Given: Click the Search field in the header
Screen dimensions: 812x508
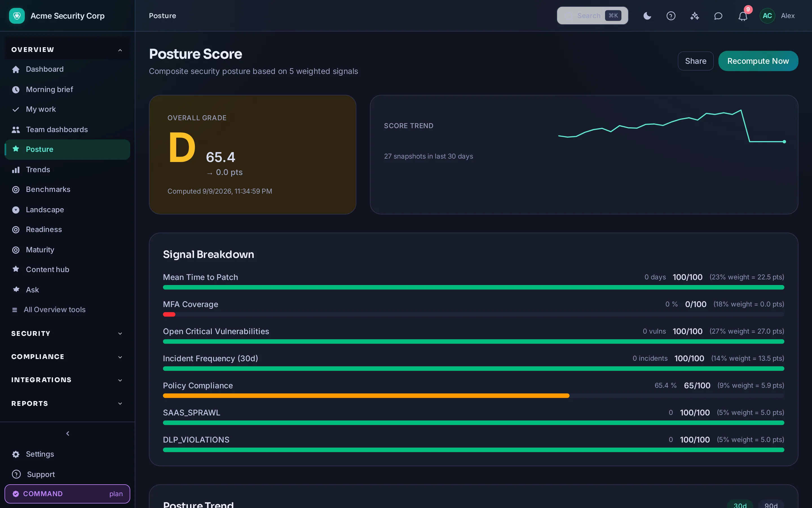Looking at the screenshot, I should pyautogui.click(x=592, y=16).
